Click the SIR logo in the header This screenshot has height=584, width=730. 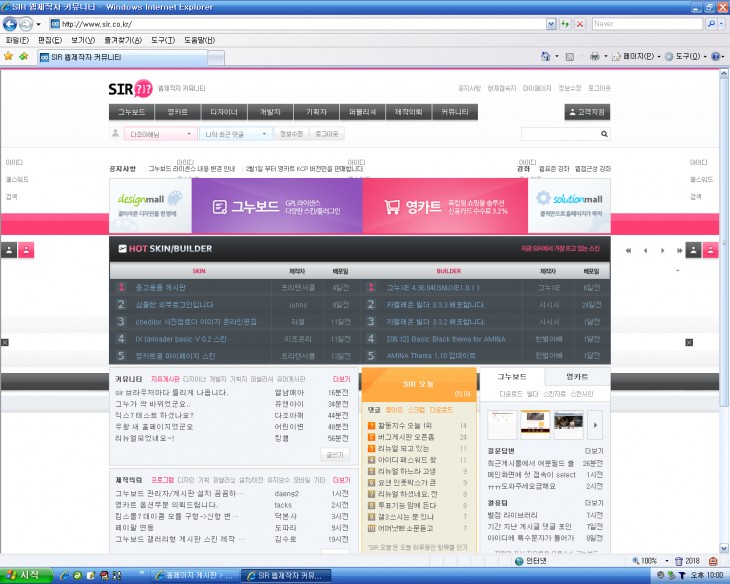tap(127, 89)
